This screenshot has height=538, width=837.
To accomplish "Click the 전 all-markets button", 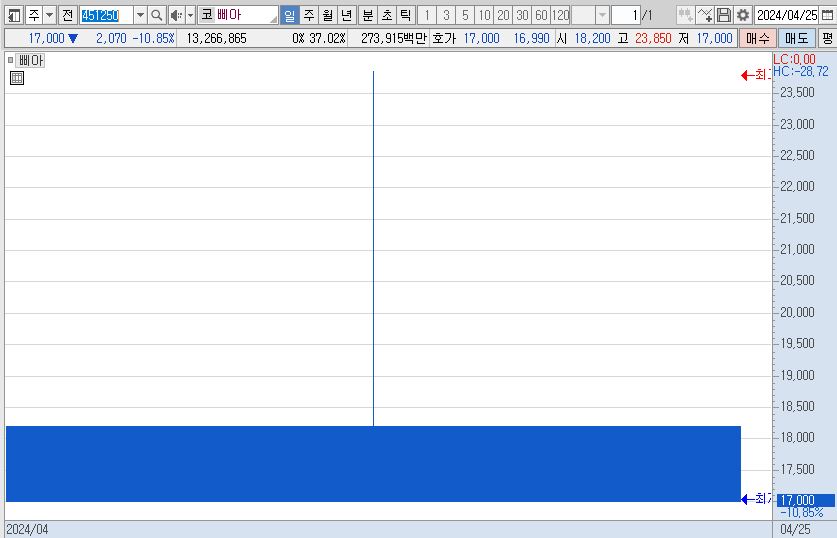I will click(x=67, y=15).
